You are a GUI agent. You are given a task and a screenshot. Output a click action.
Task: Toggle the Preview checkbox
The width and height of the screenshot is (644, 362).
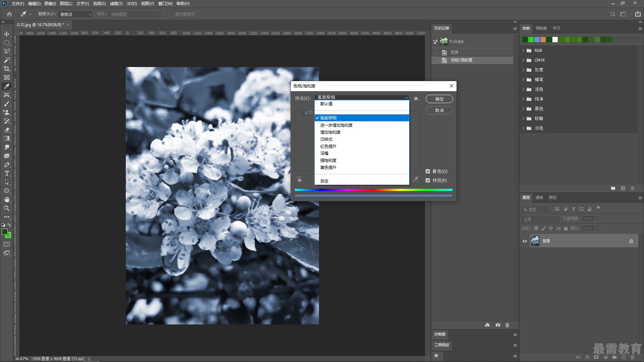click(428, 180)
